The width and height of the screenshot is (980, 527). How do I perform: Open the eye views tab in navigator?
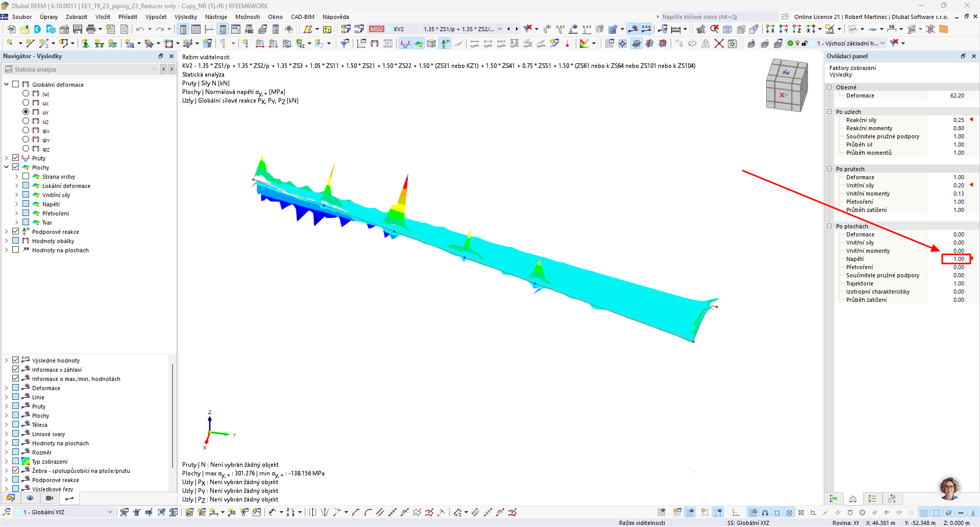click(x=30, y=498)
